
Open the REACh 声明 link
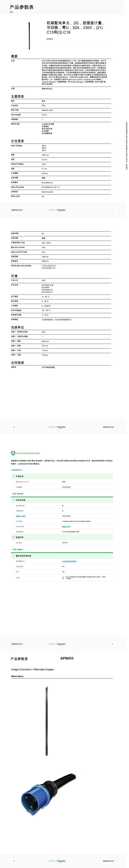[66, 526]
